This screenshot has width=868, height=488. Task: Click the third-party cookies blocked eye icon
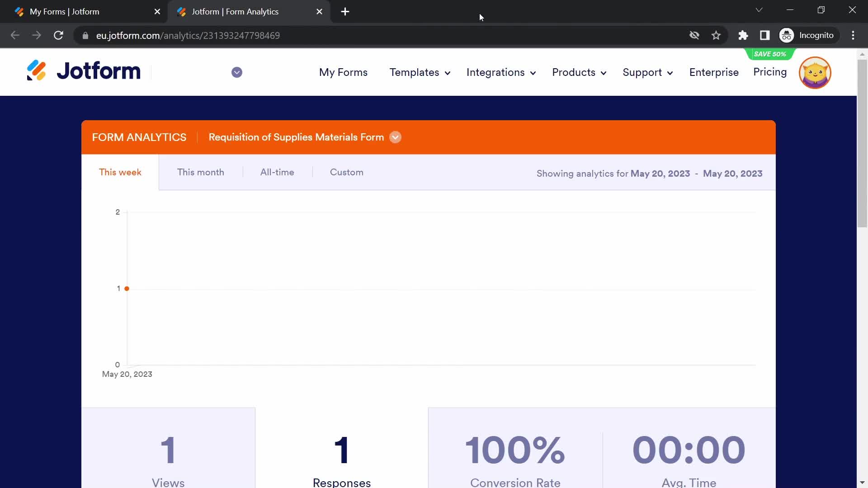694,35
